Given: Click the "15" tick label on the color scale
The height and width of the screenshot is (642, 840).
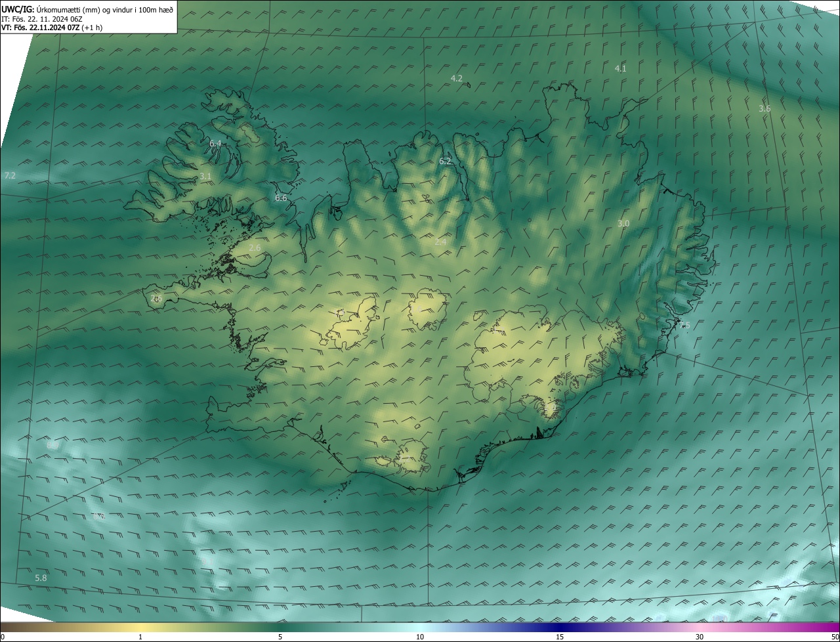Looking at the screenshot, I should point(560,637).
